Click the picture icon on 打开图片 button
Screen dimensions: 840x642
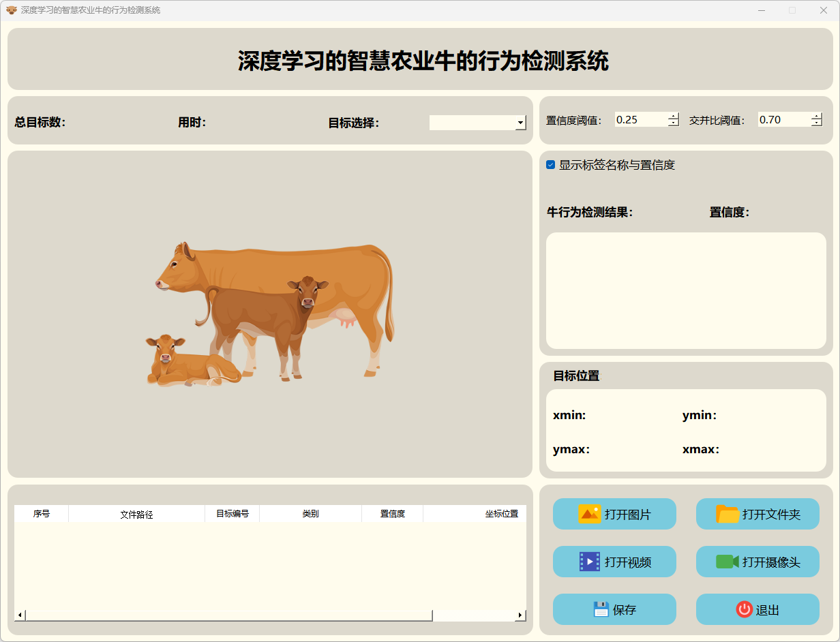point(589,514)
